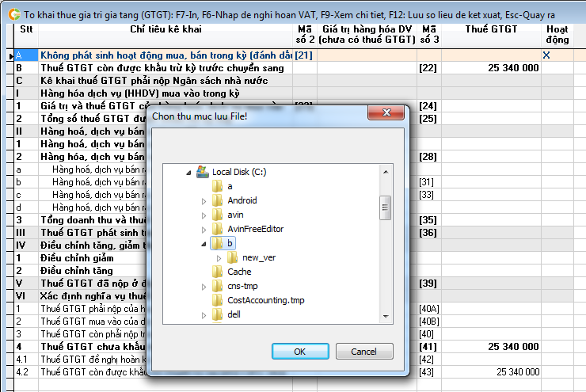Select the Android folder icon
The height and width of the screenshot is (392, 586).
pyautogui.click(x=217, y=200)
